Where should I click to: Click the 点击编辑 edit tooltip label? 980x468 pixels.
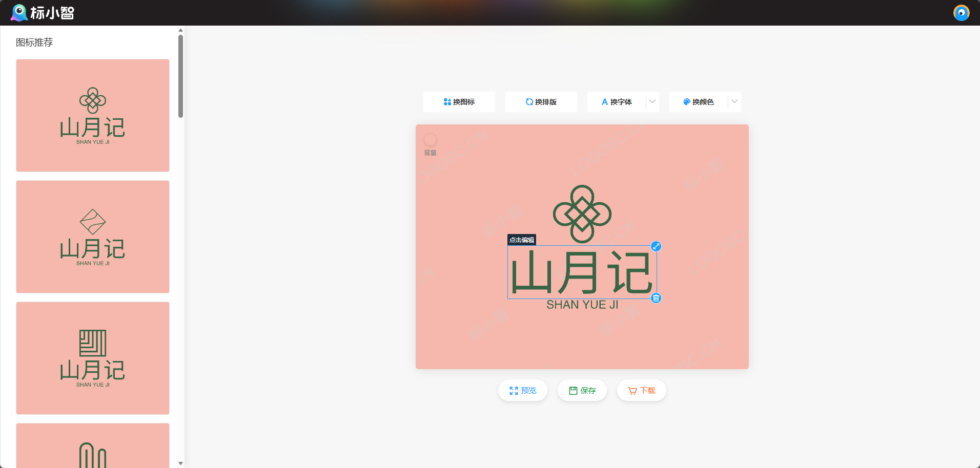pyautogui.click(x=522, y=240)
